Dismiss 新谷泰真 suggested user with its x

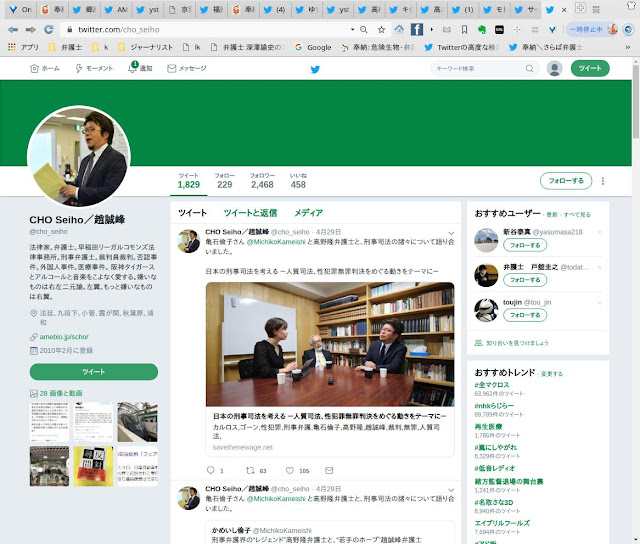(x=600, y=232)
